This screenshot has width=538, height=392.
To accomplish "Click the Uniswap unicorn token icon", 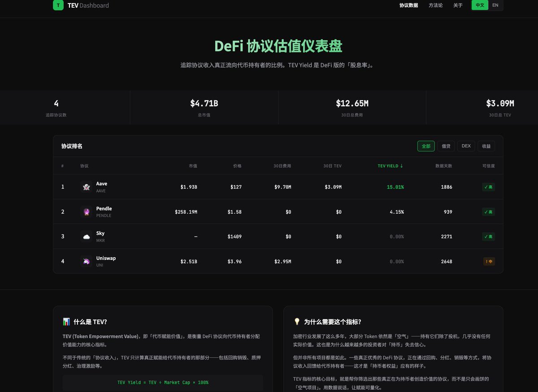I will 86,261.
